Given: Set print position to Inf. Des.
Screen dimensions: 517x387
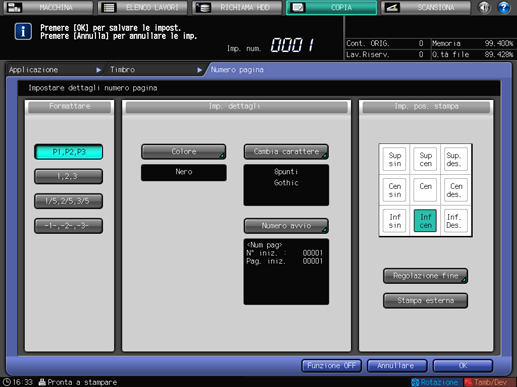Looking at the screenshot, I should (x=456, y=221).
